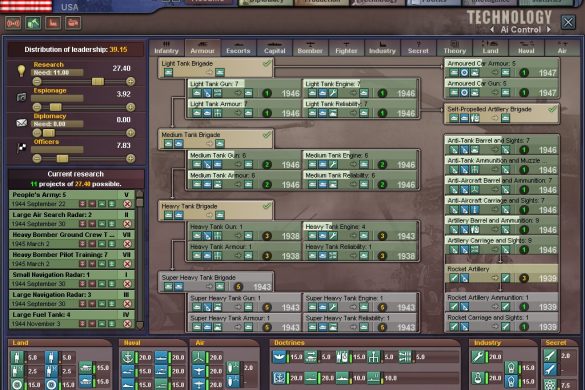This screenshot has height=390, width=585.
Task: Decrease Espionage leadership with minus icon
Action: 37,107
